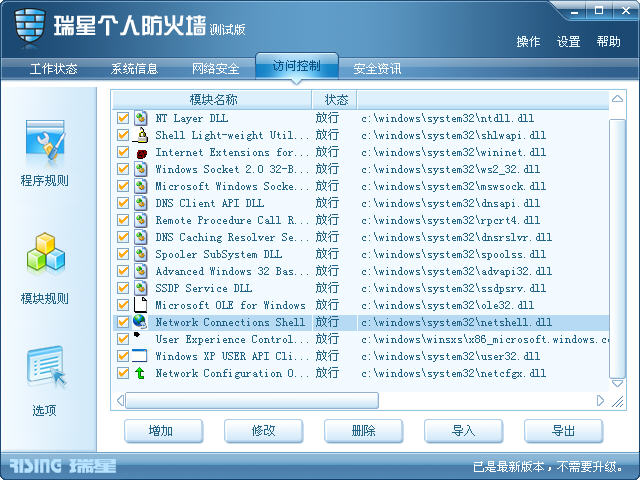Select the rpcrt4.dll path text

click(450, 220)
